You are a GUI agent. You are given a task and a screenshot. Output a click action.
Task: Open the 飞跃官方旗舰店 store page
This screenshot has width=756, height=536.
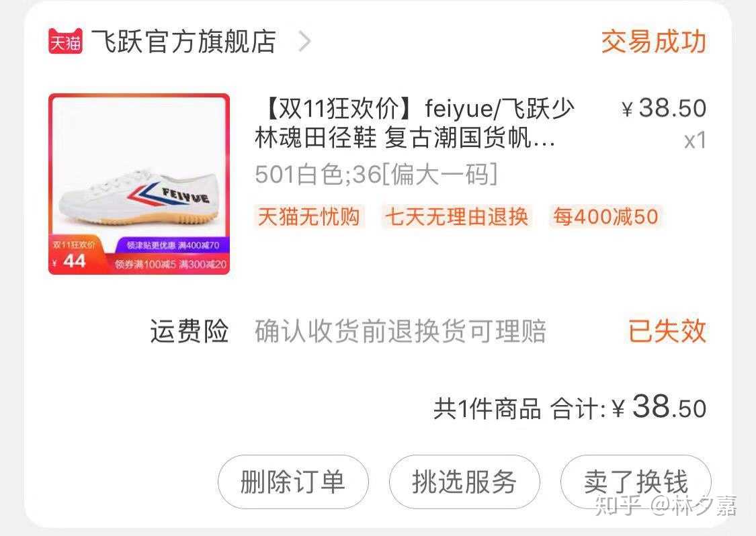(x=183, y=42)
